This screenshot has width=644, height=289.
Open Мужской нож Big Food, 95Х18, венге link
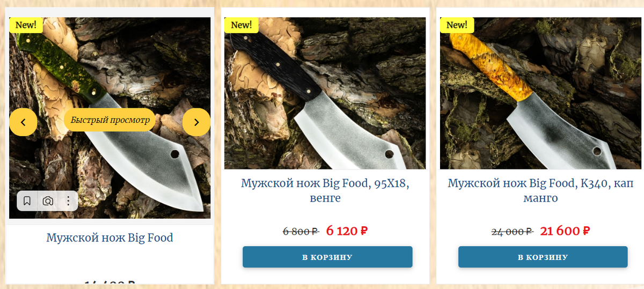click(325, 191)
